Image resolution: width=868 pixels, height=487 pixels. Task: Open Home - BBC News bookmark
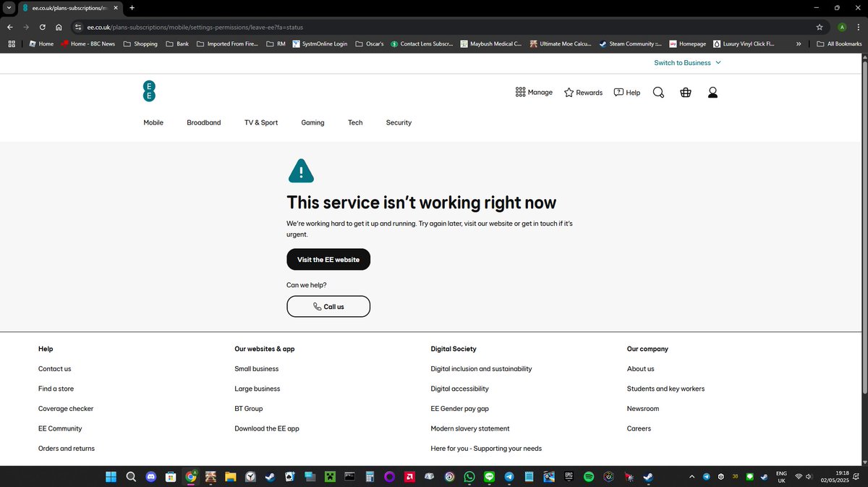click(88, 43)
